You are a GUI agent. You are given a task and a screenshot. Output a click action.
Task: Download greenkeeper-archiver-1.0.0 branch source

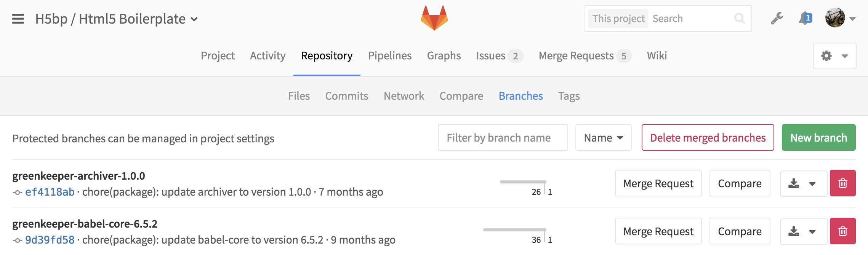[794, 183]
